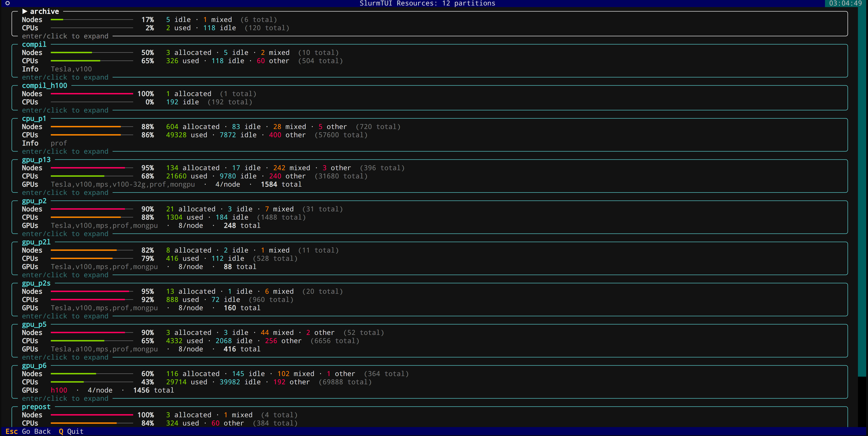Click 'enter/click to expand' under gpu_p6

tap(65, 398)
